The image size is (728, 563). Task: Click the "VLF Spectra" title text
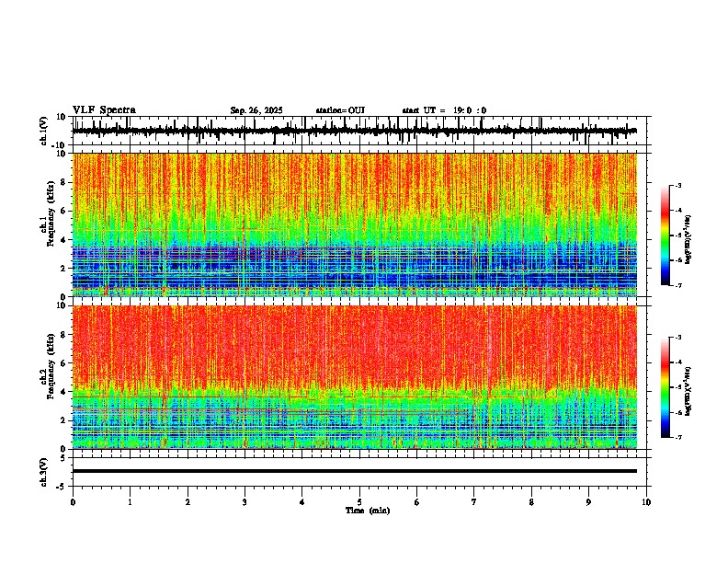[104, 110]
